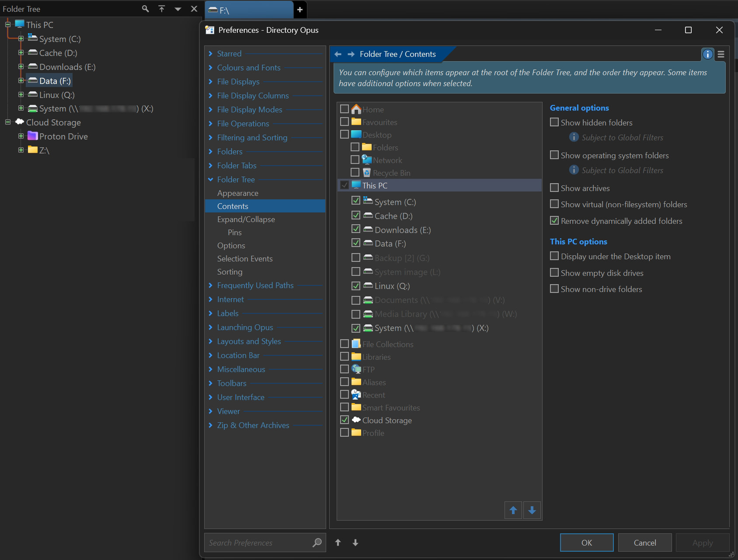Click the OK button
The height and width of the screenshot is (560, 738).
coord(586,543)
